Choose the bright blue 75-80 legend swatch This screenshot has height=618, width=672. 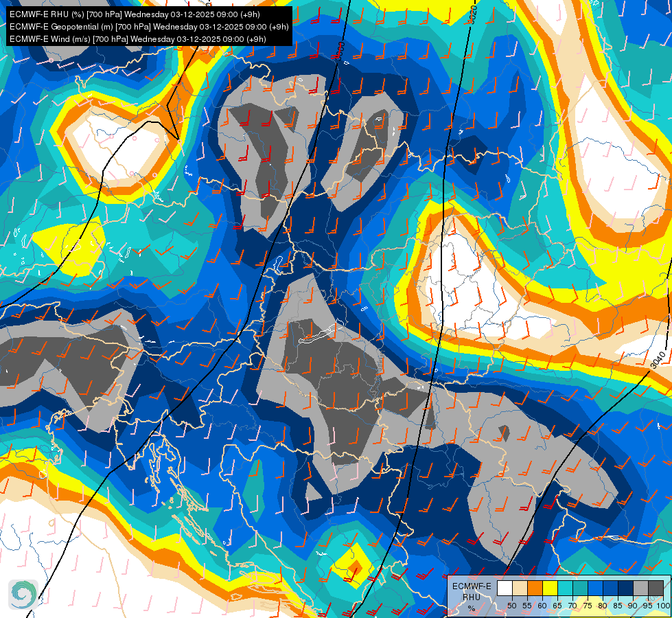[596, 588]
